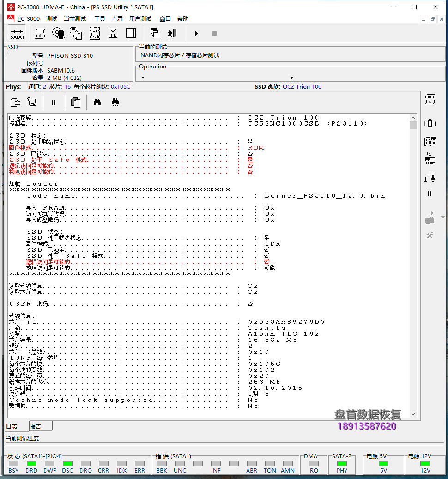Click the A19nm TLC 16k type value
This screenshot has height=479, width=448.
pyautogui.click(x=284, y=334)
